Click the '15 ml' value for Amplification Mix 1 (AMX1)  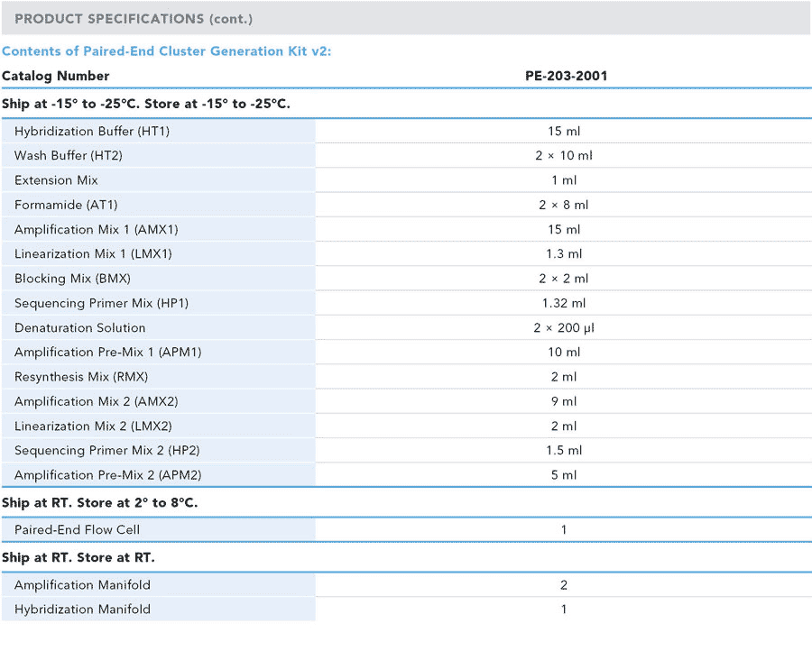(x=564, y=230)
